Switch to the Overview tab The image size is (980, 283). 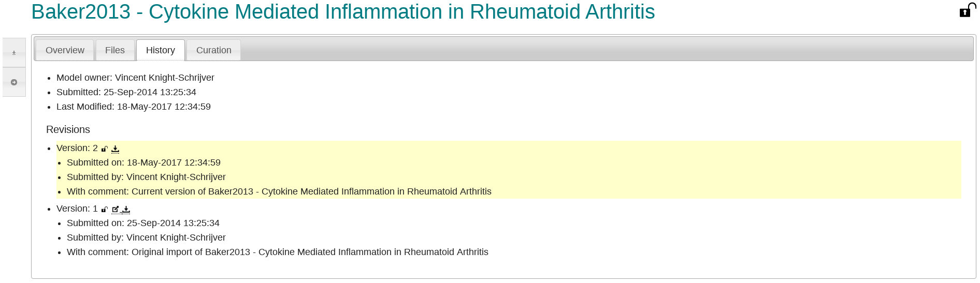pyautogui.click(x=65, y=50)
